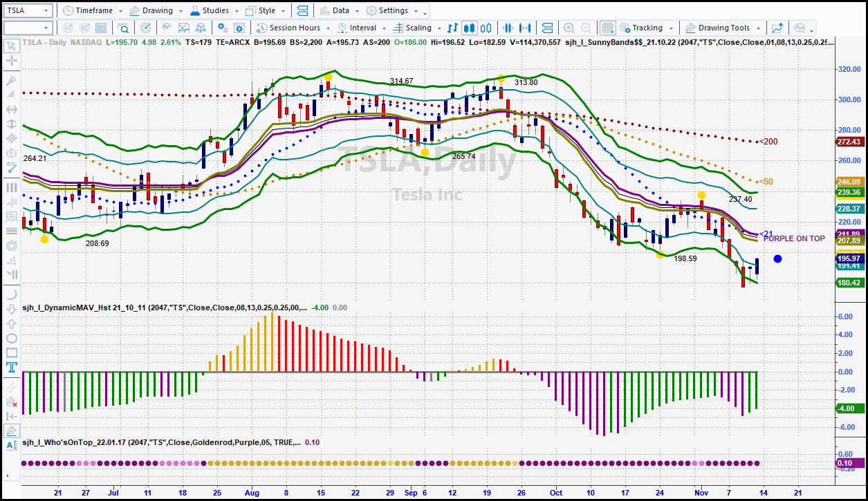Click the zoom out magnifier icon
The image size is (868, 501).
586,28
